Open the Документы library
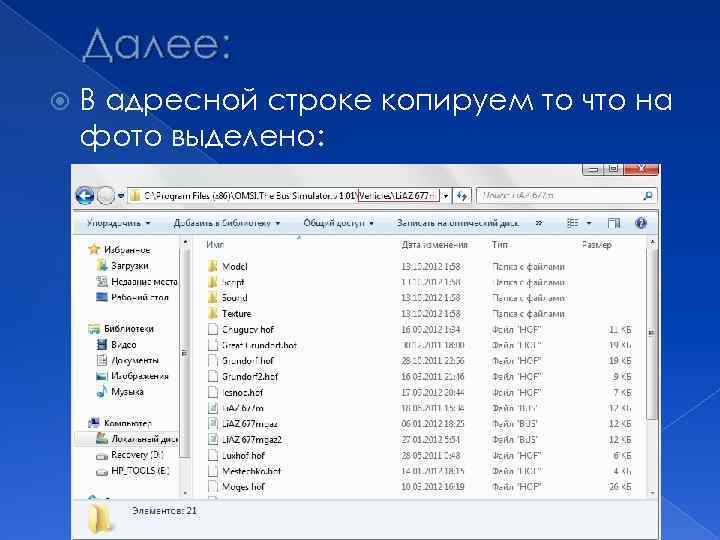720x540 pixels. [135, 360]
